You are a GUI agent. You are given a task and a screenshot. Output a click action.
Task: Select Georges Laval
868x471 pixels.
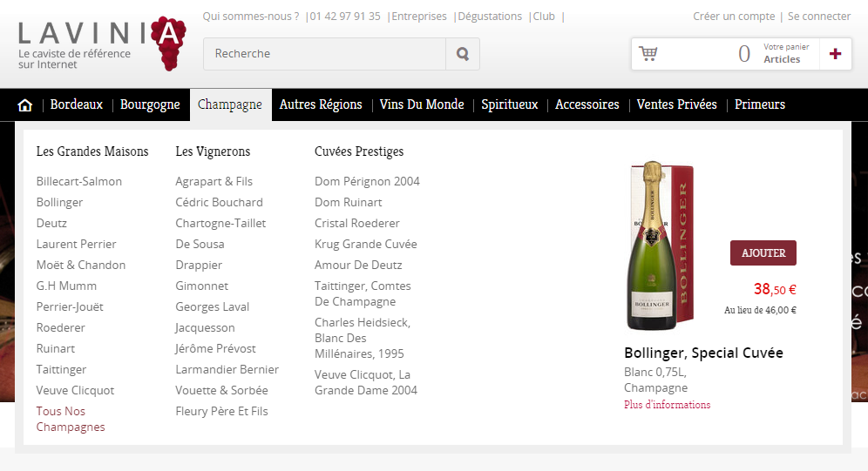(212, 306)
